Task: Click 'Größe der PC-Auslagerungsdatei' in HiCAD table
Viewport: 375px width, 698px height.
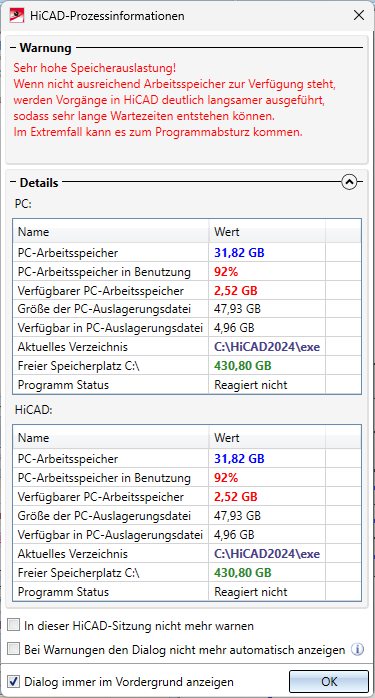Action: (x=105, y=516)
